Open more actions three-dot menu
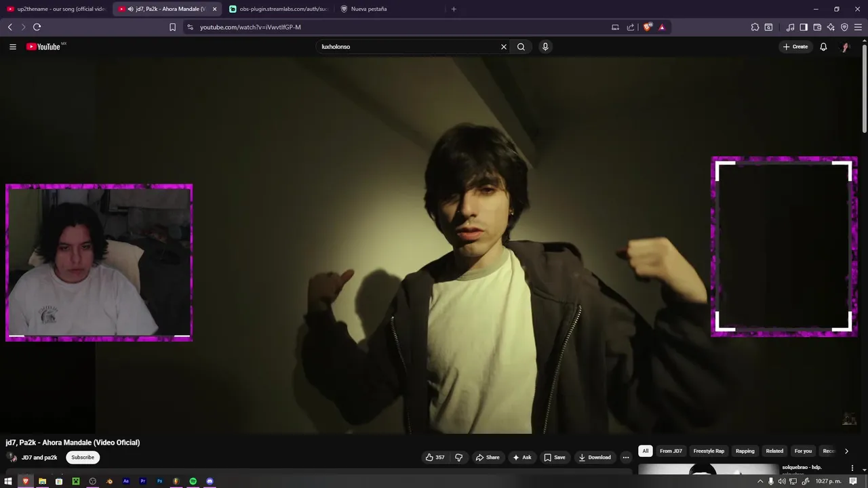The width and height of the screenshot is (868, 488). tap(625, 457)
